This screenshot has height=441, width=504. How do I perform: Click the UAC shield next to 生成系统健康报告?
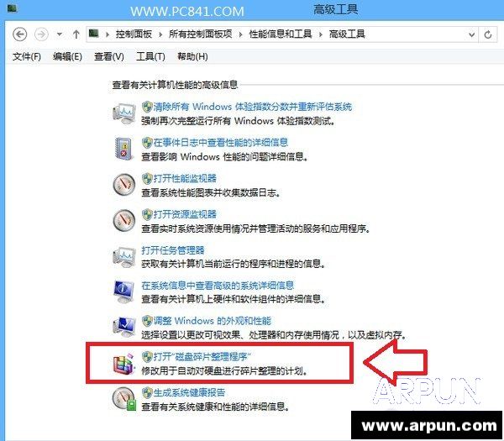click(x=147, y=392)
